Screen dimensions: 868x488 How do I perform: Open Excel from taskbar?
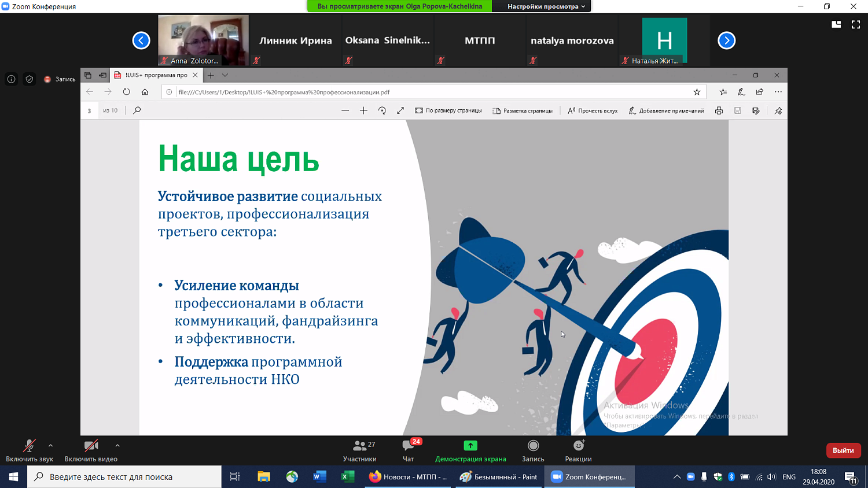point(348,477)
